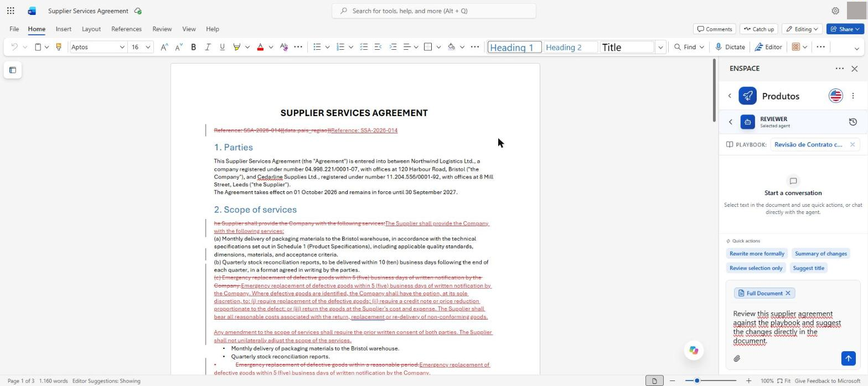Viewport: 868px width, 386px height.
Task: Go back with arrow beside Produtos
Action: [x=730, y=96]
